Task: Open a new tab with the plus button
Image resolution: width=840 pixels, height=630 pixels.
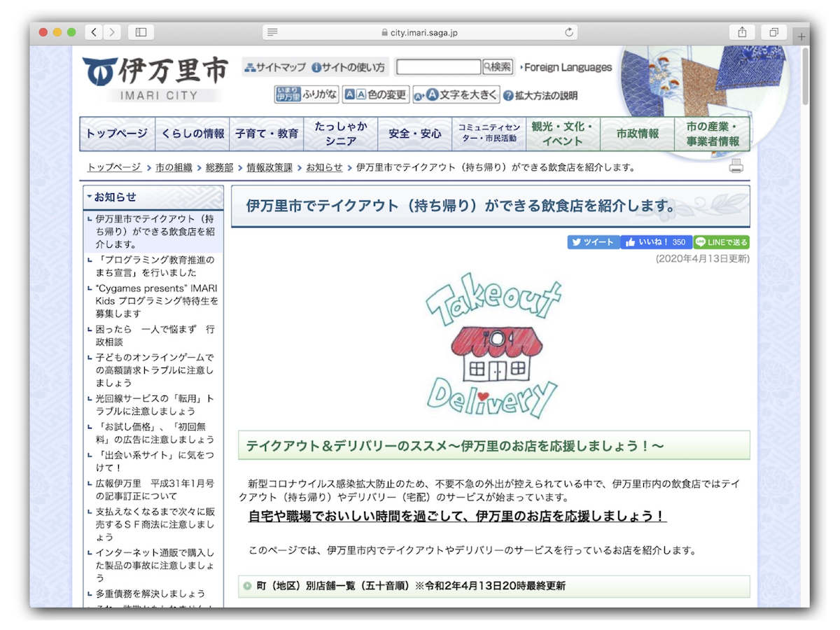Action: pyautogui.click(x=802, y=36)
